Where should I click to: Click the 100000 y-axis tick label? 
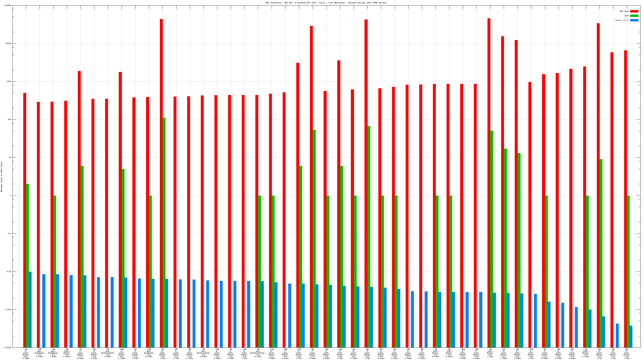tap(8, 6)
